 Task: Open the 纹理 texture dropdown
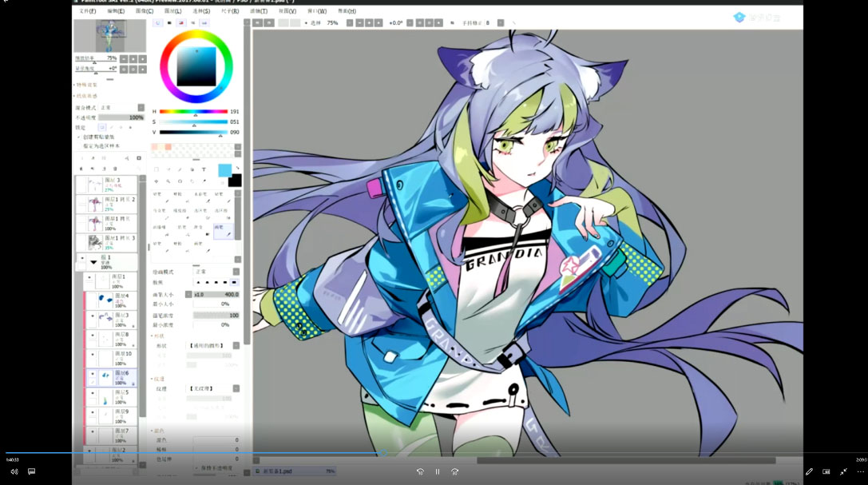click(x=236, y=388)
